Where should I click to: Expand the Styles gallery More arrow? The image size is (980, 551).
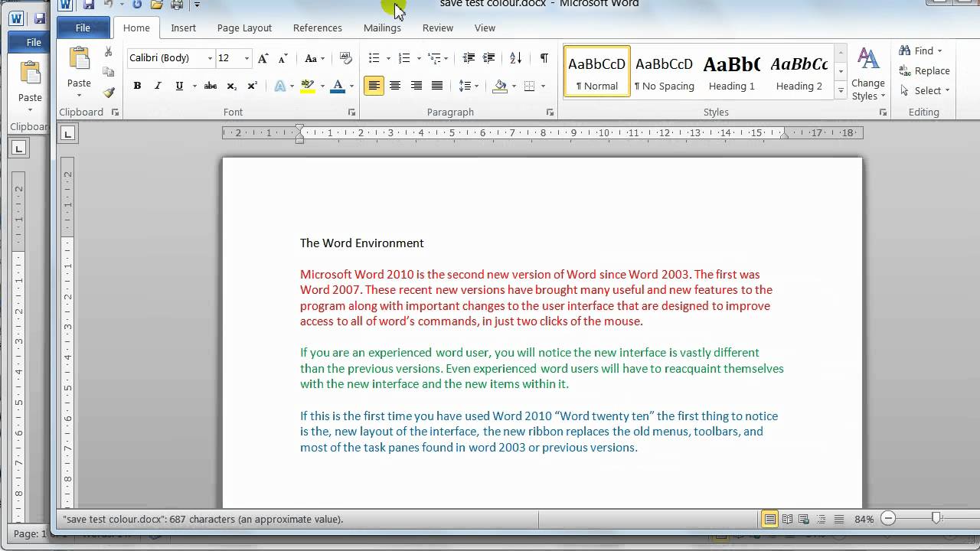click(841, 91)
